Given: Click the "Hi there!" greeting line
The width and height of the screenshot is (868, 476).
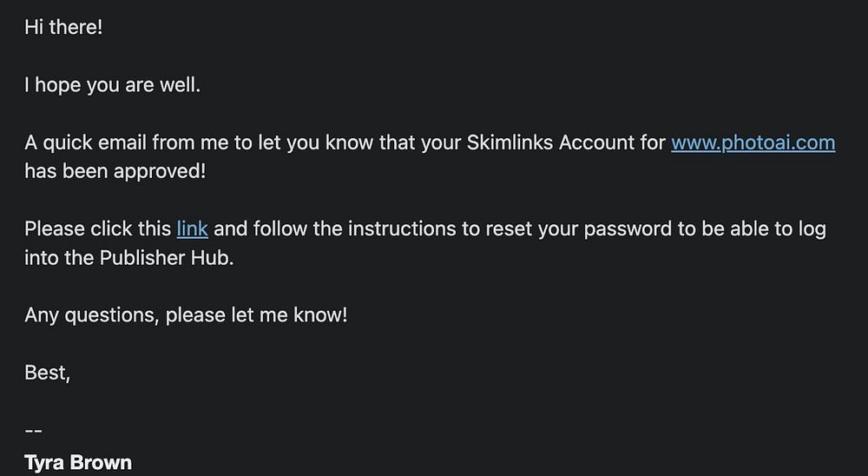Looking at the screenshot, I should coord(63,27).
